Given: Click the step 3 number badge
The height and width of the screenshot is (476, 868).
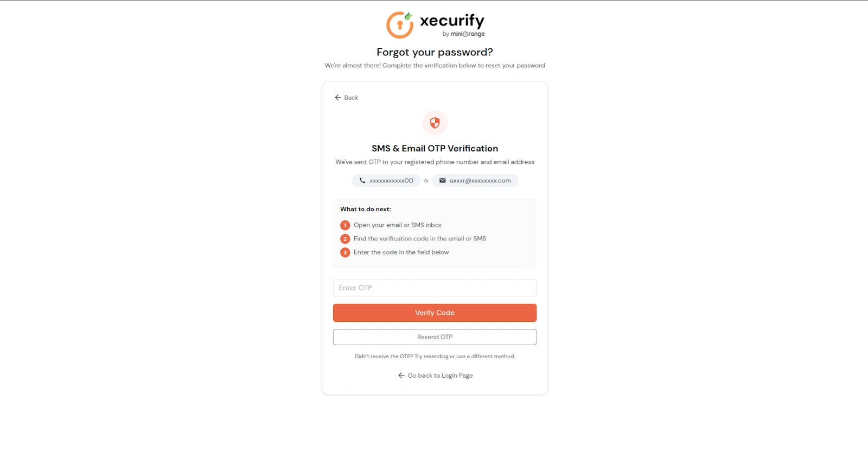Looking at the screenshot, I should (x=345, y=252).
